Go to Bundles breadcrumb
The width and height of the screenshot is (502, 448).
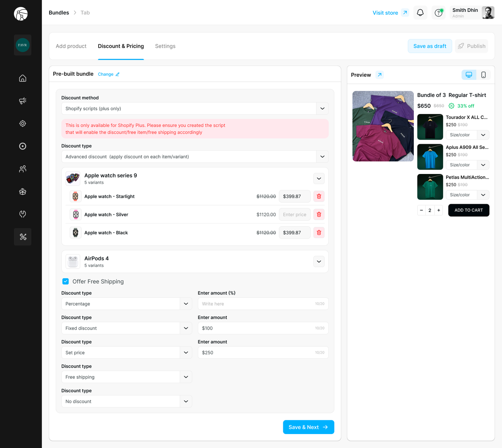(59, 13)
